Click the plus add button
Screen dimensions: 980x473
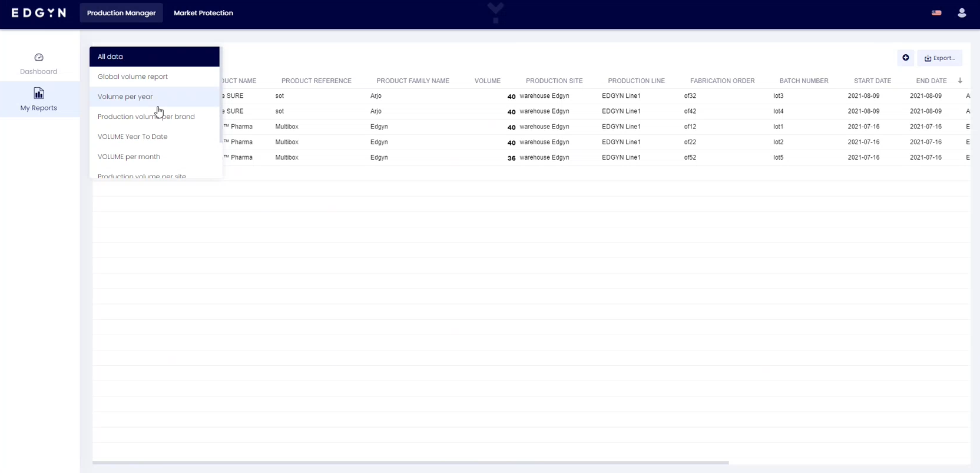[x=906, y=58]
